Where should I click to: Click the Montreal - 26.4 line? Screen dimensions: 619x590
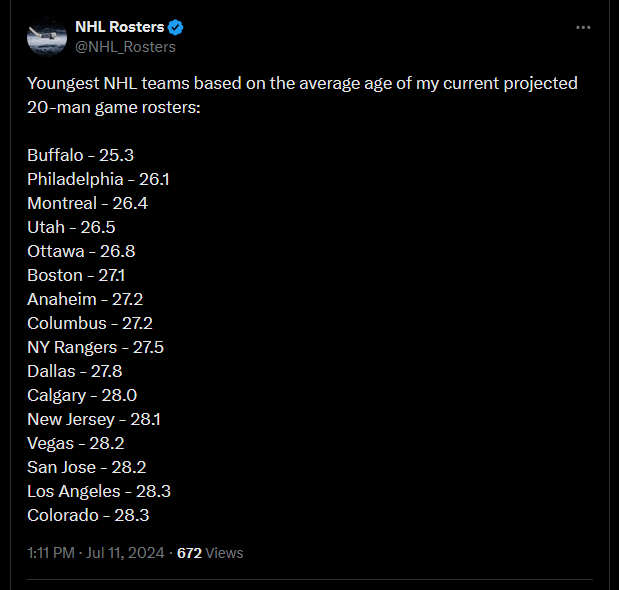click(88, 203)
